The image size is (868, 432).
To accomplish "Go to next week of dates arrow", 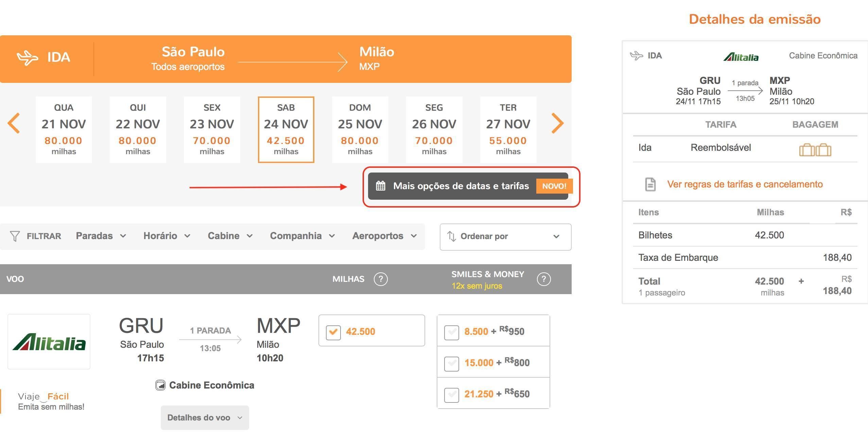I will pos(557,123).
